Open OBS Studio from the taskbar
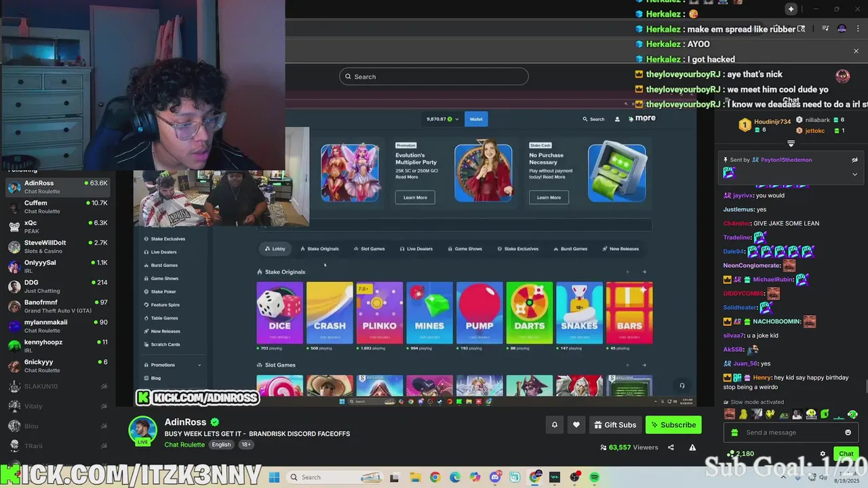The image size is (868, 488). point(575,477)
